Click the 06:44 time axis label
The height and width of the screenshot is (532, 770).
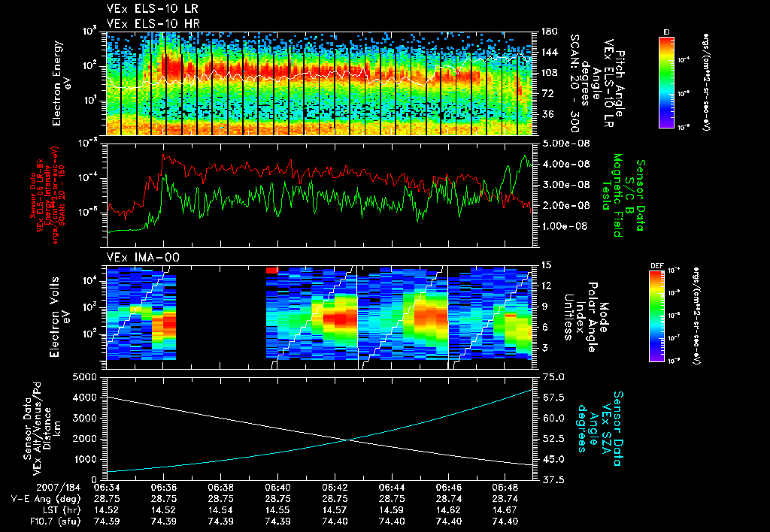point(391,488)
